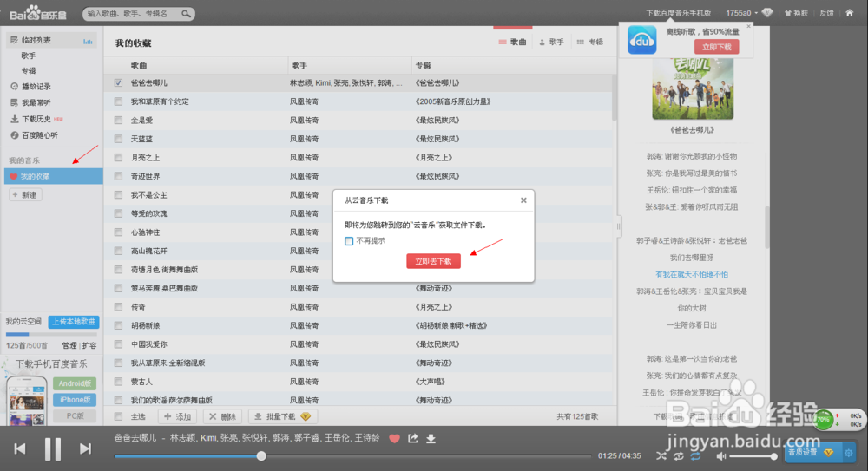
Task: Click the VIP diamond icon in header
Action: coord(767,13)
